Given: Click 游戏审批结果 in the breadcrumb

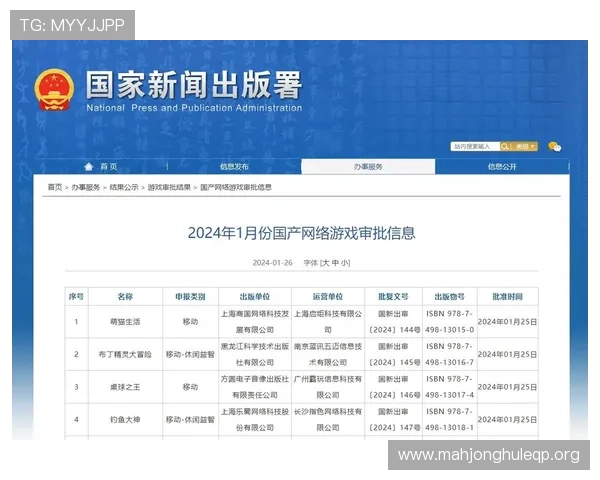Looking at the screenshot, I should click(x=169, y=187).
